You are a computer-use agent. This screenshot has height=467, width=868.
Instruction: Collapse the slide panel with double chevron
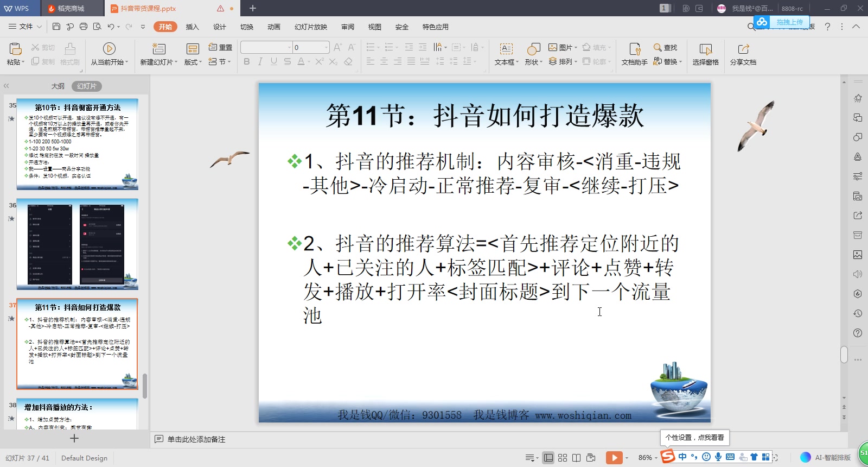click(x=7, y=86)
